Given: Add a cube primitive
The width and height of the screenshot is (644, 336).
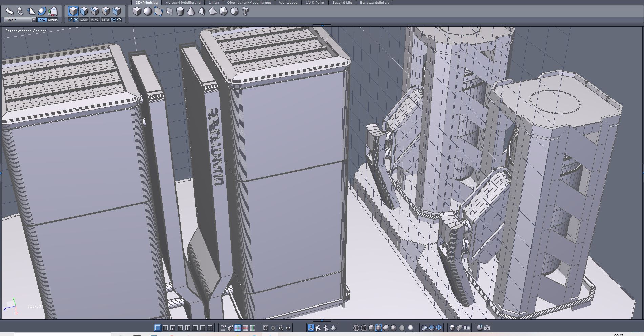Looking at the screenshot, I should (137, 12).
